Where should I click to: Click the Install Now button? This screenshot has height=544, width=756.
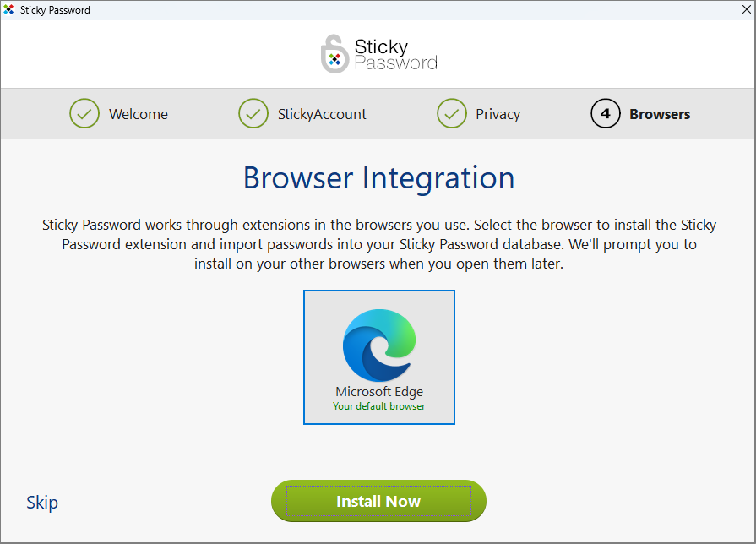[378, 501]
